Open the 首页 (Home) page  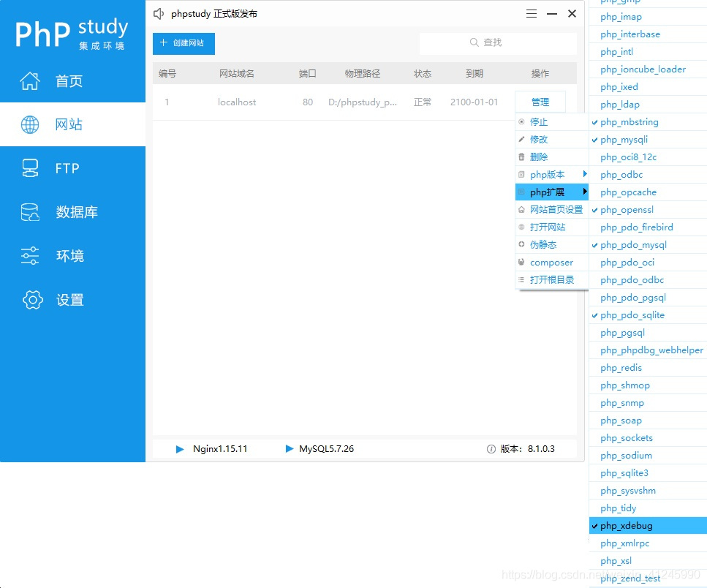(68, 81)
